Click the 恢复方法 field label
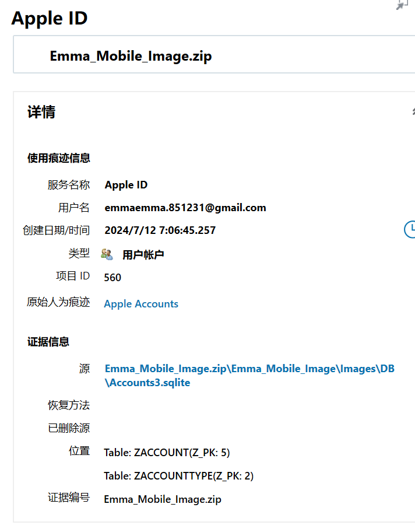 tap(69, 405)
